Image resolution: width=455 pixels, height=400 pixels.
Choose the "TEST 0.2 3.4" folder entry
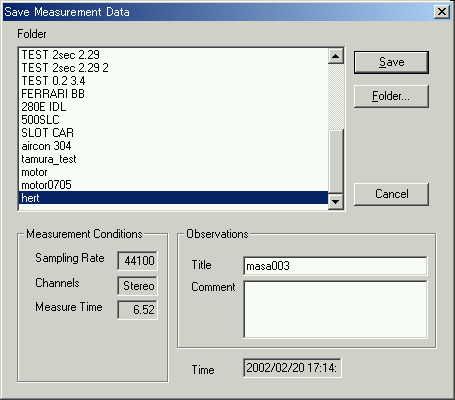[173, 81]
